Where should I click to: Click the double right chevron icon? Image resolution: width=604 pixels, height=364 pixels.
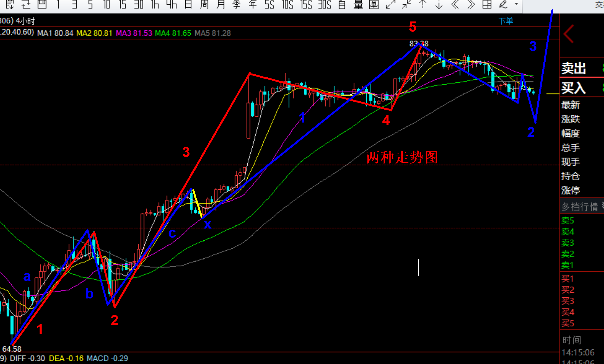point(471,4)
